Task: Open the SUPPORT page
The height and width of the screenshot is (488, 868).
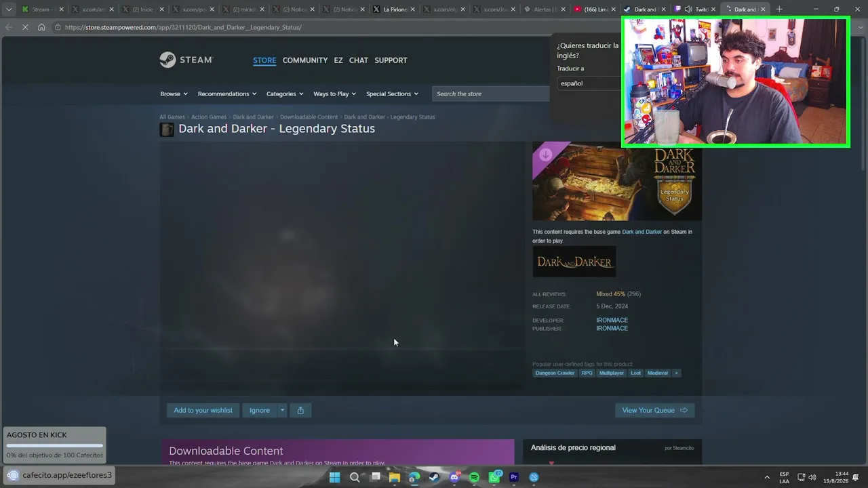Action: [391, 60]
